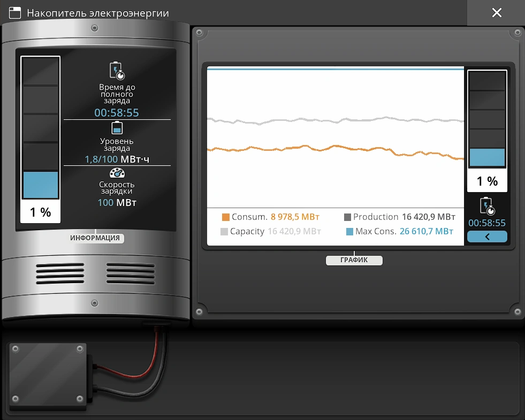Click the battery timer icon in graph sidebar
The height and width of the screenshot is (420, 525).
(487, 206)
